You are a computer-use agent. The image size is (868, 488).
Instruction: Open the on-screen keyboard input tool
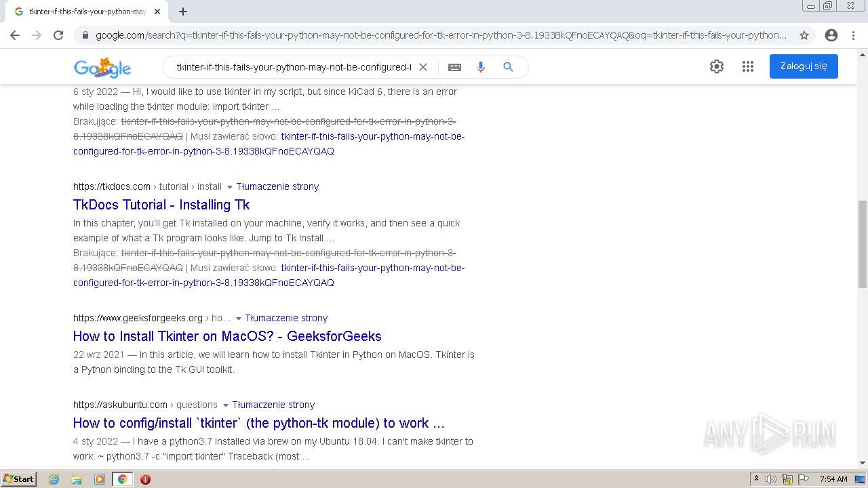[x=454, y=67]
